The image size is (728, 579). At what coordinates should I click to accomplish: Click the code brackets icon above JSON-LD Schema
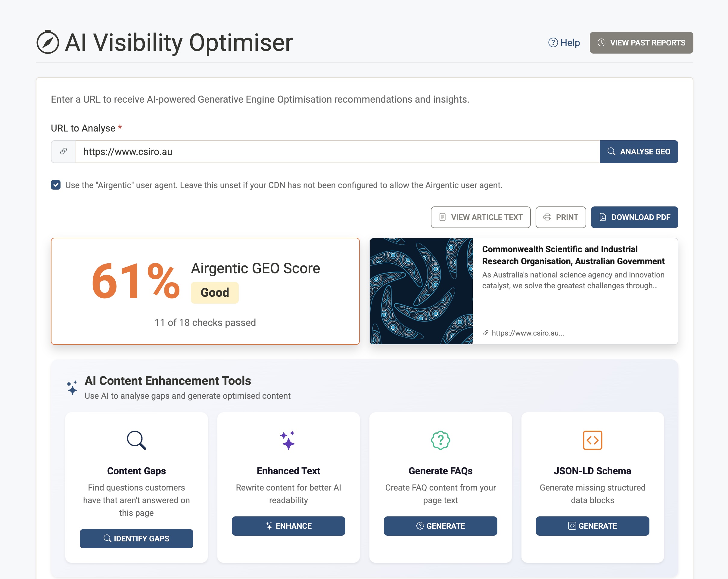pyautogui.click(x=592, y=440)
